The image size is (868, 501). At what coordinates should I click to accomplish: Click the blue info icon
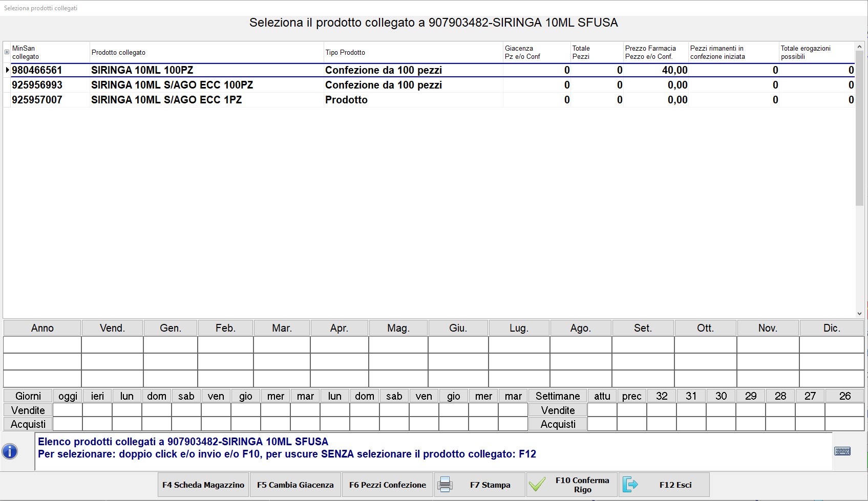point(10,451)
